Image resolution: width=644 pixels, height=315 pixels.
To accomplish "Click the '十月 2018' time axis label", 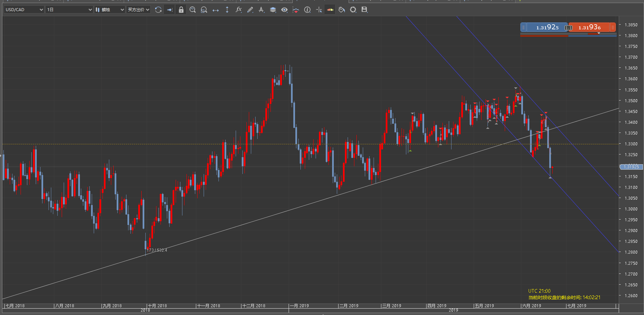I will pyautogui.click(x=157, y=306).
